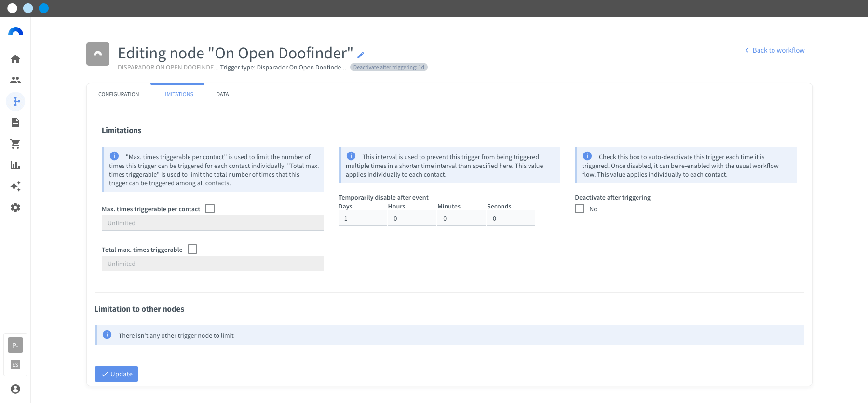Click info icon in other nodes notice

pyautogui.click(x=107, y=334)
